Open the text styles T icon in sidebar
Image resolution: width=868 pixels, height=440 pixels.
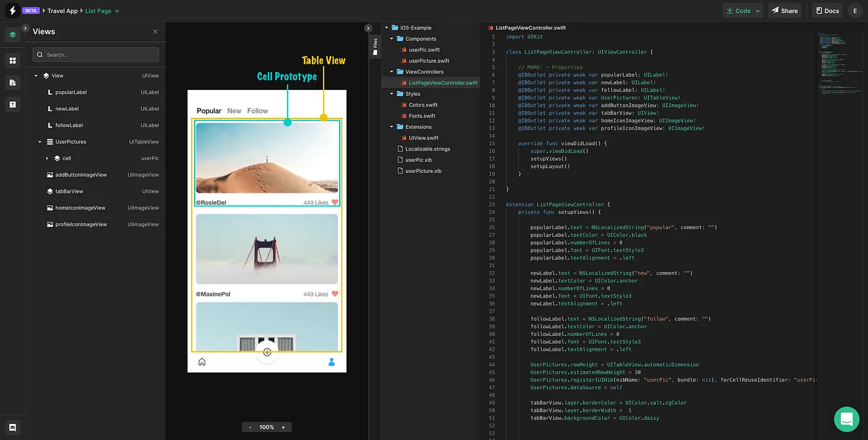tap(12, 105)
